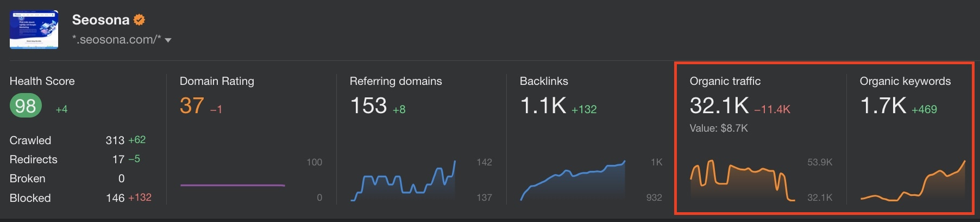Click the Organic traffic heading
Screen dimensions: 980x222
(x=725, y=81)
